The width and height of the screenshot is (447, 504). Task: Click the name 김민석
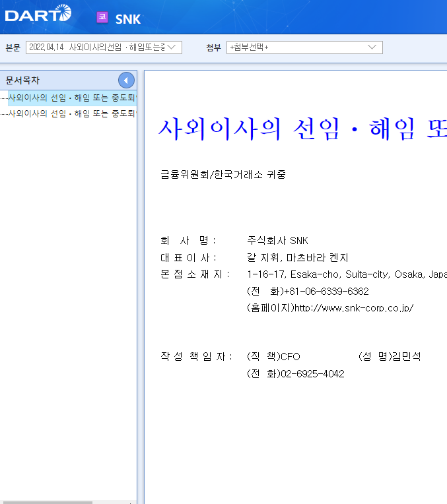pos(407,356)
